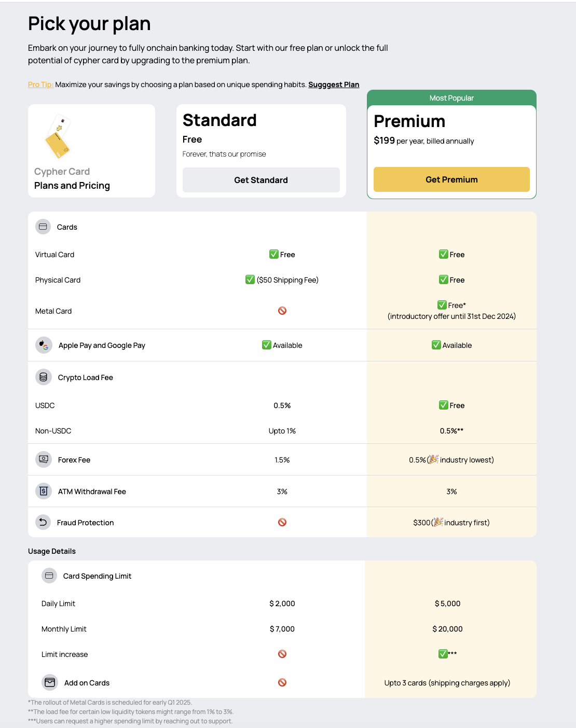The image size is (576, 728).
Task: Click the $300 fraud protection value
Action: click(x=422, y=523)
